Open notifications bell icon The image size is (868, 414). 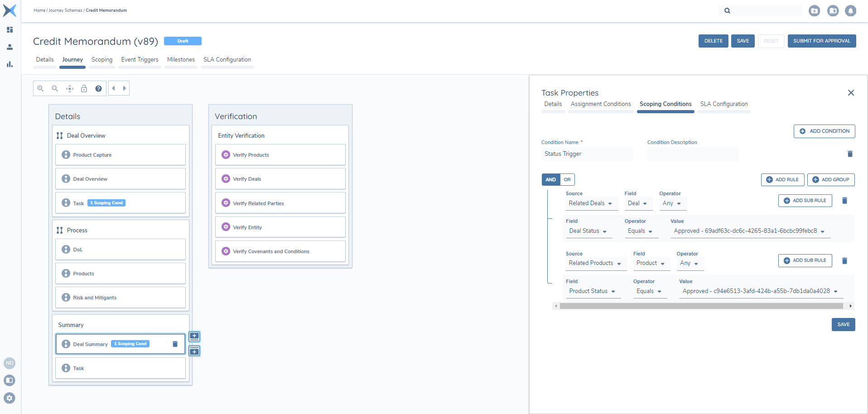[850, 10]
